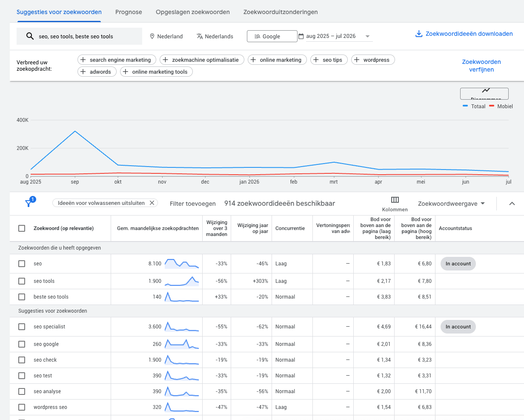Sort by 'Accountstatus' column header
This screenshot has width=524, height=420.
click(x=455, y=228)
